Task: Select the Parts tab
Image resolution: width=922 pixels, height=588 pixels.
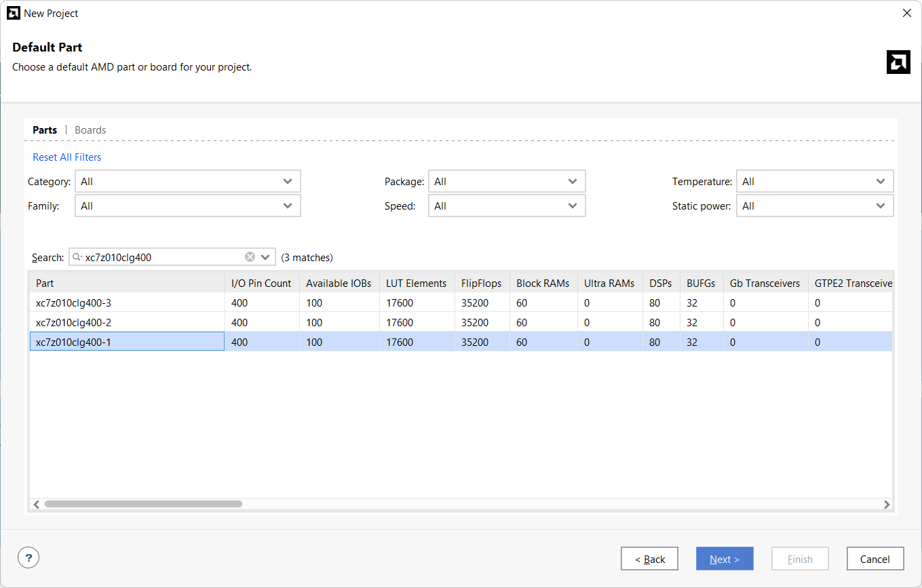Action: coord(45,130)
